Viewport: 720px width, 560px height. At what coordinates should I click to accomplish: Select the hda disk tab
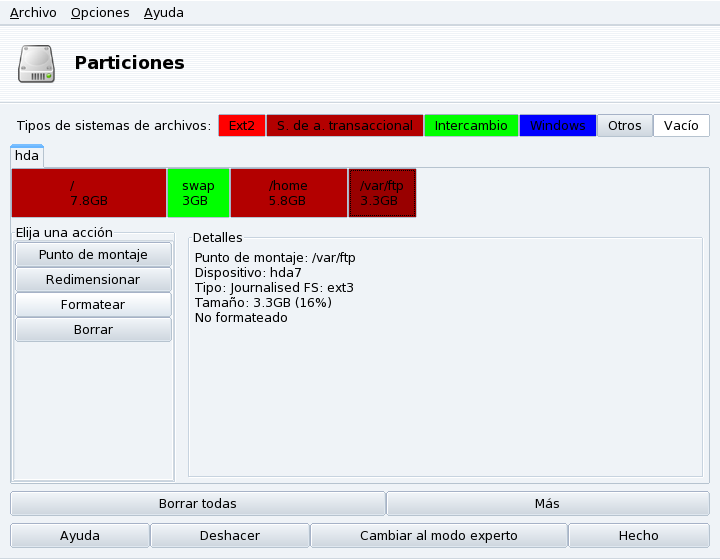27,156
